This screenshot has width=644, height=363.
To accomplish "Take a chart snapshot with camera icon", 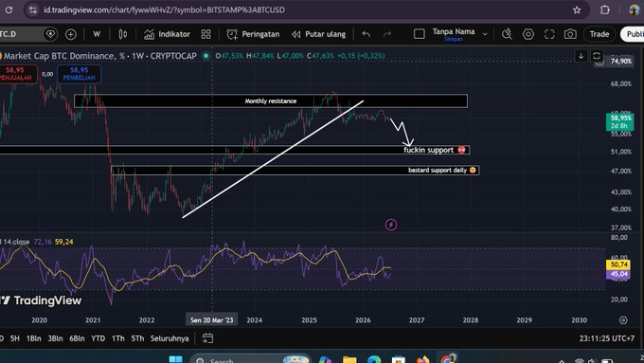I will [570, 34].
